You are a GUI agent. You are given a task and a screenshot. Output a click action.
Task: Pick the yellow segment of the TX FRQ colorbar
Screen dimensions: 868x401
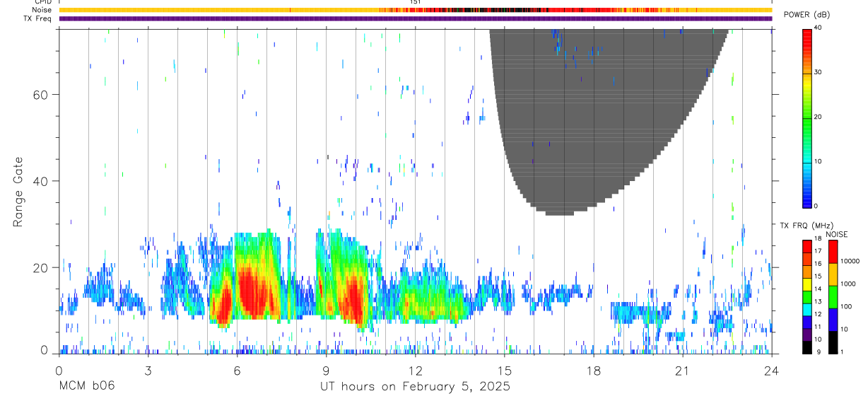(807, 284)
